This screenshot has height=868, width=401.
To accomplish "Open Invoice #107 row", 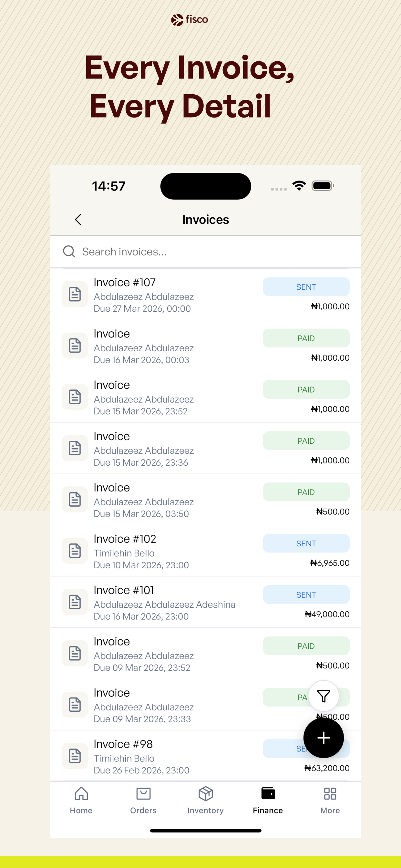I will click(206, 294).
